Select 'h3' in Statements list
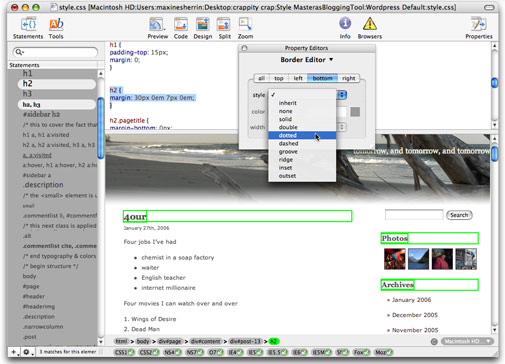Screen dimensions: 505x364 [x=28, y=94]
